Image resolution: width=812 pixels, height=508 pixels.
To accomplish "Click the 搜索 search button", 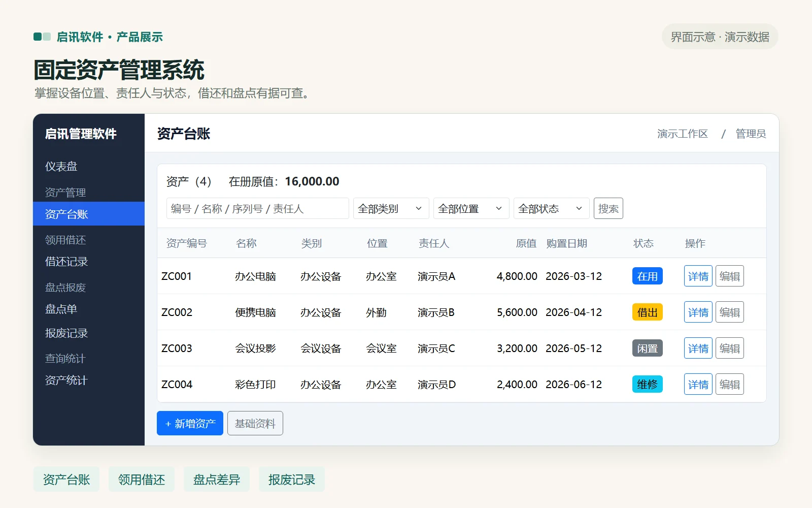I will [608, 208].
